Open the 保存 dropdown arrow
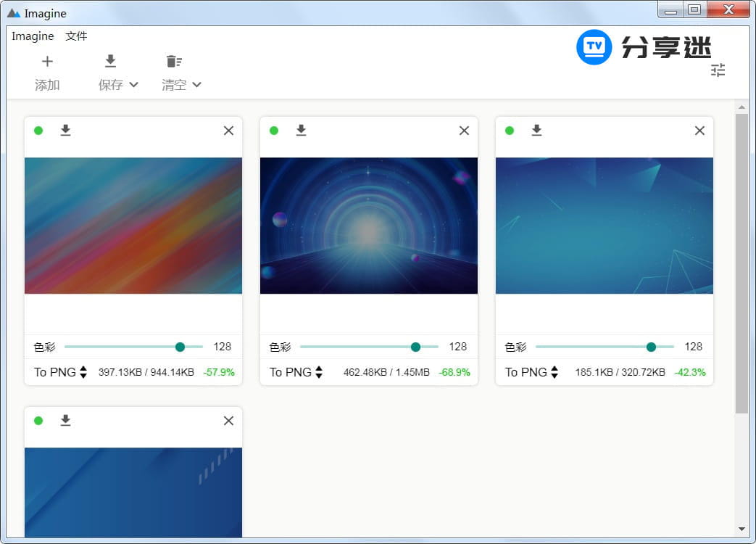756x544 pixels. click(x=133, y=85)
